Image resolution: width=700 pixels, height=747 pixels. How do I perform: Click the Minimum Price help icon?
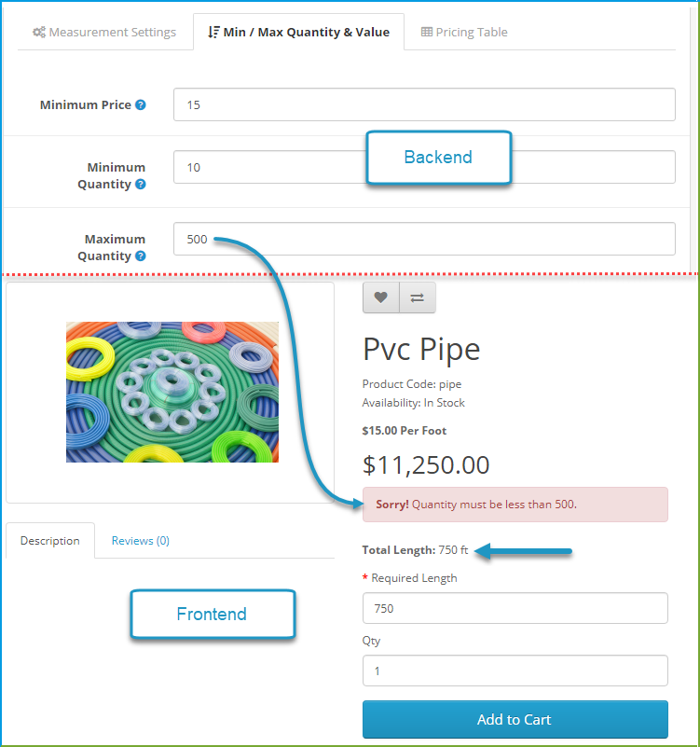click(141, 104)
